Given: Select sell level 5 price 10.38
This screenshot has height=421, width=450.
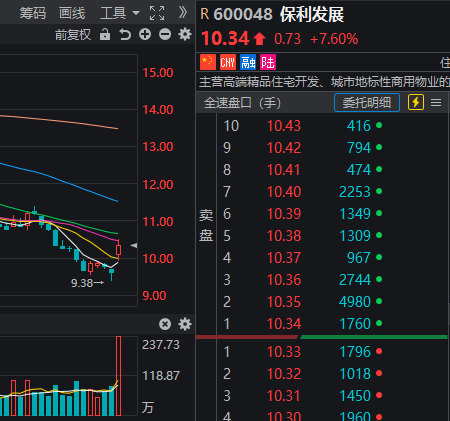Looking at the screenshot, I should click(284, 236).
